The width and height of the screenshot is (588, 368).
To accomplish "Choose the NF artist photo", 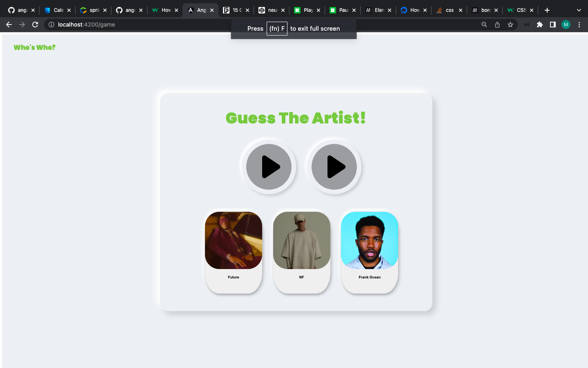I will pos(302,240).
